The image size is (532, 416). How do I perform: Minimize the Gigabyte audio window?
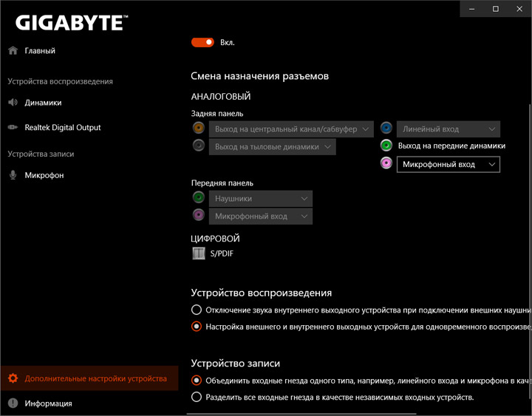click(x=471, y=9)
